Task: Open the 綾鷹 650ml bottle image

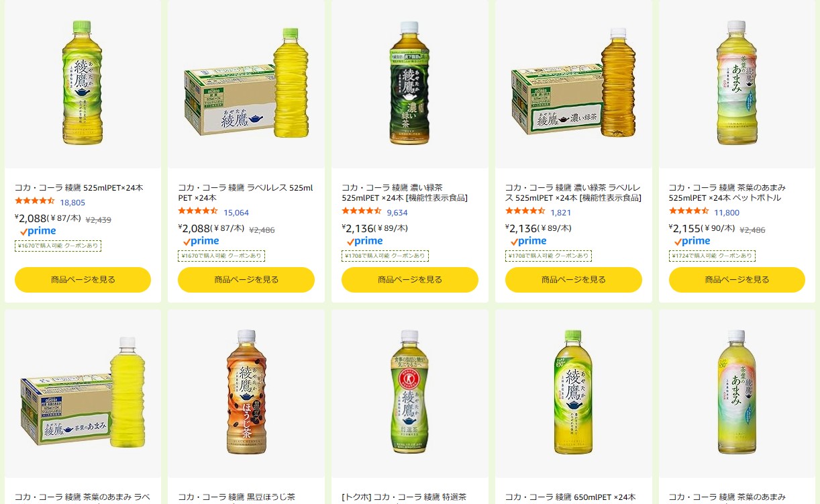Action: (574, 392)
